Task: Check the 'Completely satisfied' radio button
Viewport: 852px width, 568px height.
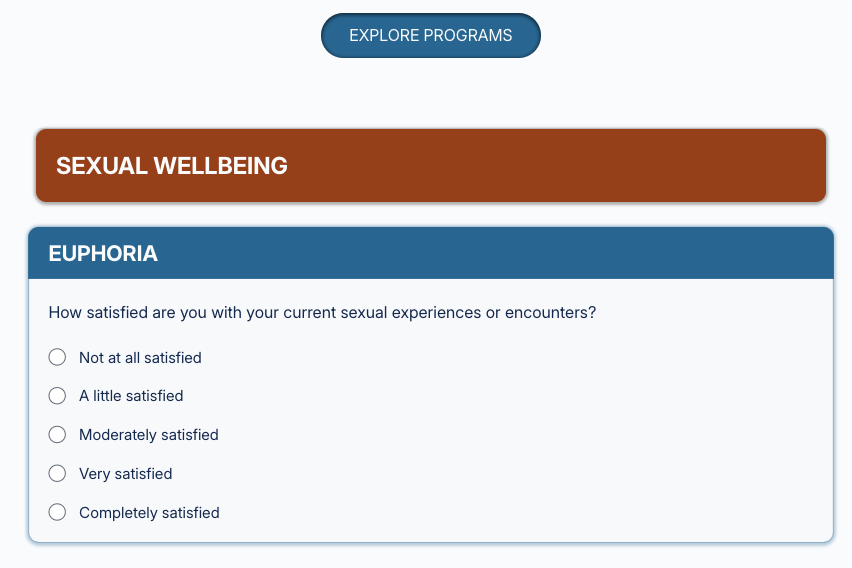Action: pos(58,513)
